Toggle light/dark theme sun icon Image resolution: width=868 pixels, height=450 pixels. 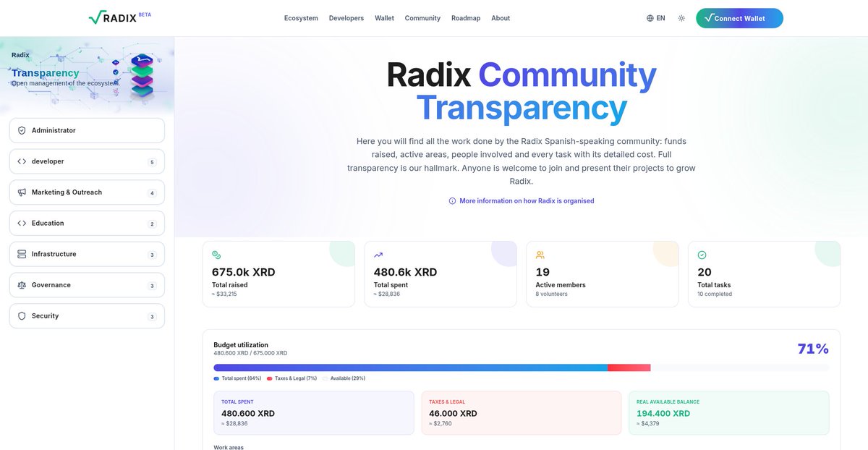click(x=681, y=18)
